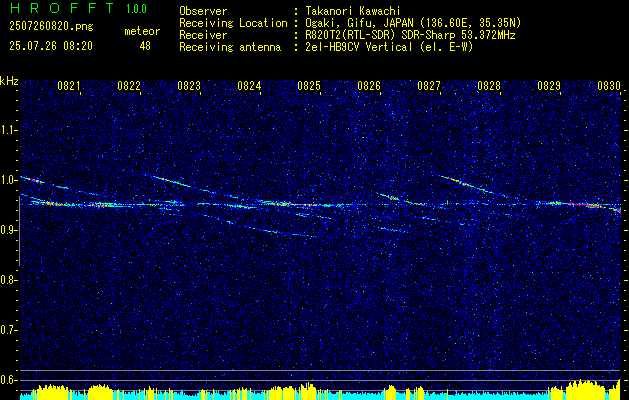629x400 pixels.
Task: Click the receiver R820T2 SDR-Sharp line
Action: click(x=408, y=35)
